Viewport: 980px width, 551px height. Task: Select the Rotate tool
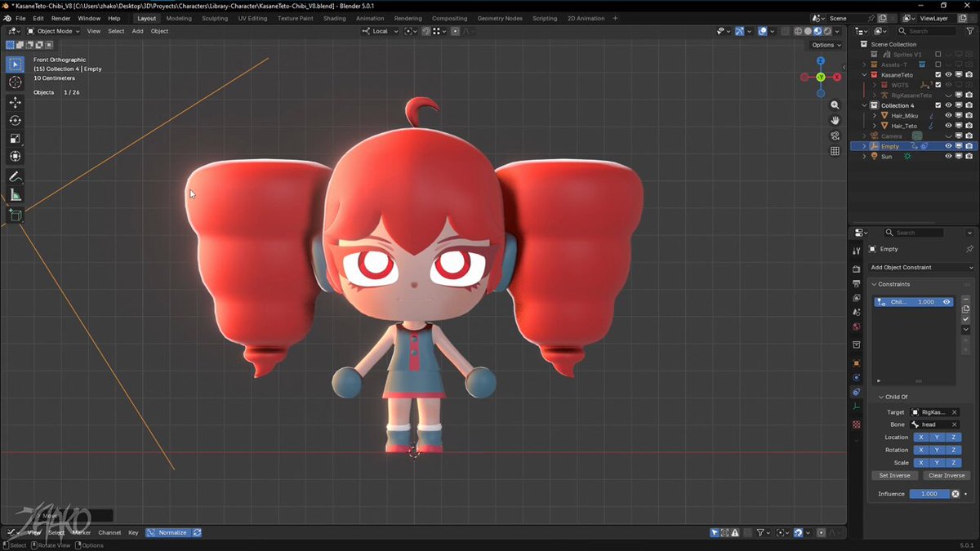click(15, 120)
